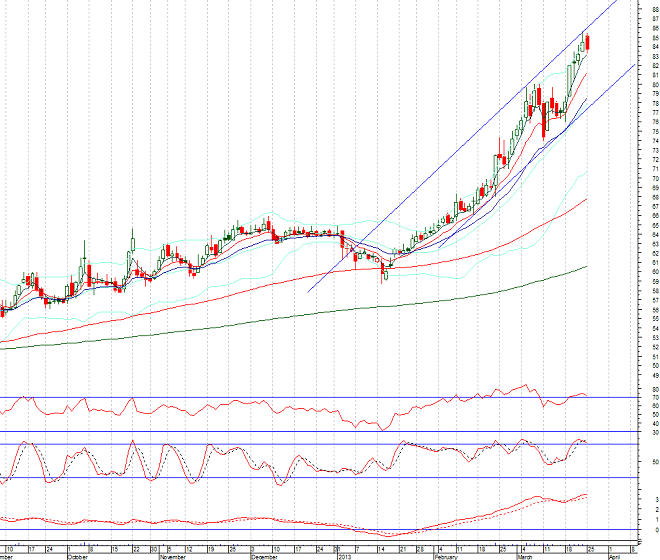The image size is (660, 560).
Task: Click the dark green long-term moving average line
Action: tap(300, 315)
